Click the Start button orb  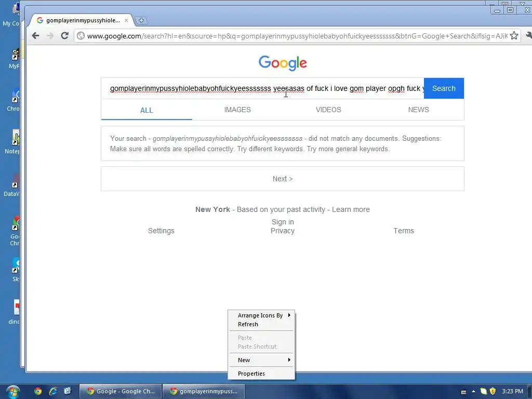click(12, 392)
